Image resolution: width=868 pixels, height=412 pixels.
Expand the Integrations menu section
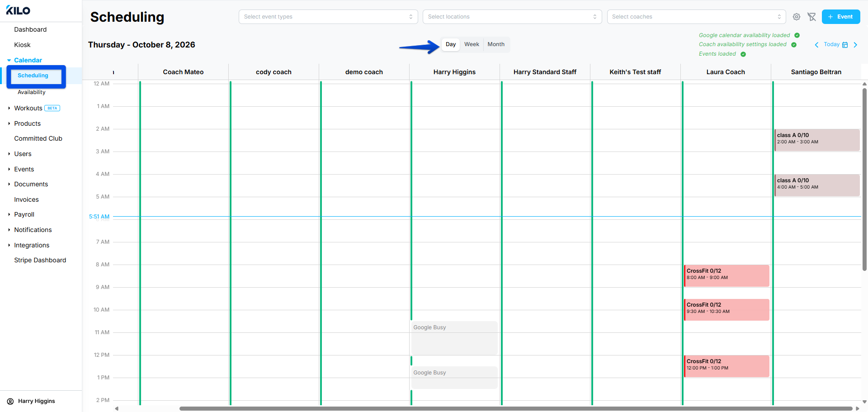point(9,245)
